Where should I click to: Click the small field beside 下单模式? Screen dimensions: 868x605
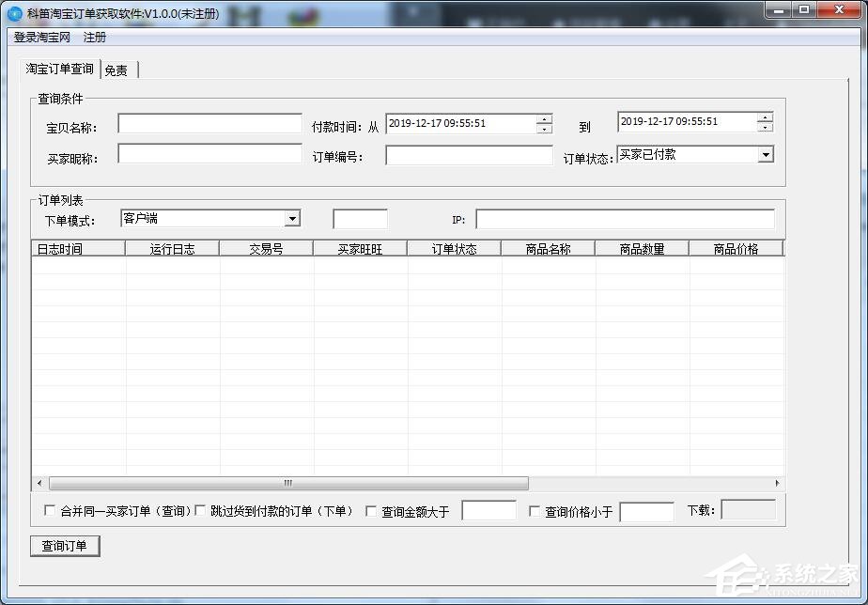tap(361, 219)
